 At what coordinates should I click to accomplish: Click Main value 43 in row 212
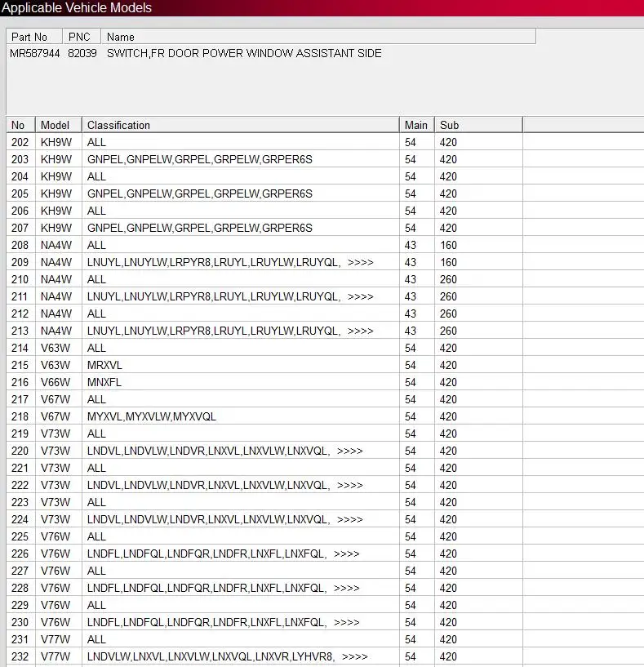(x=411, y=313)
